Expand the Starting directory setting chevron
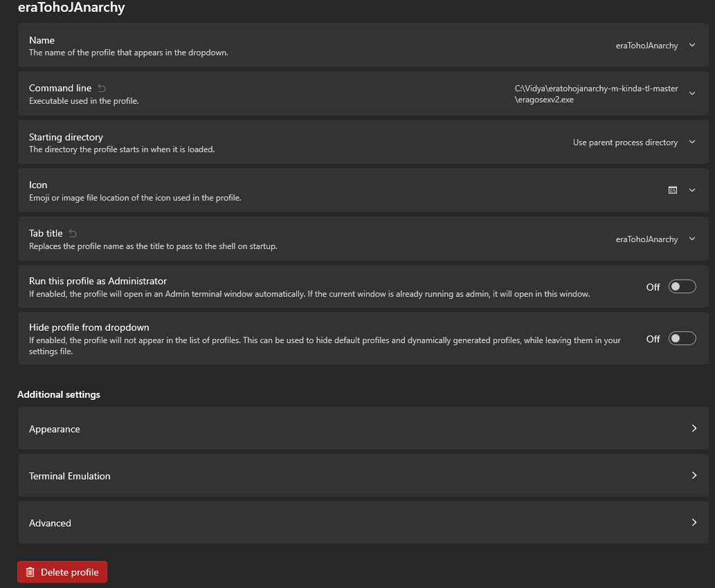715x588 pixels. click(692, 142)
